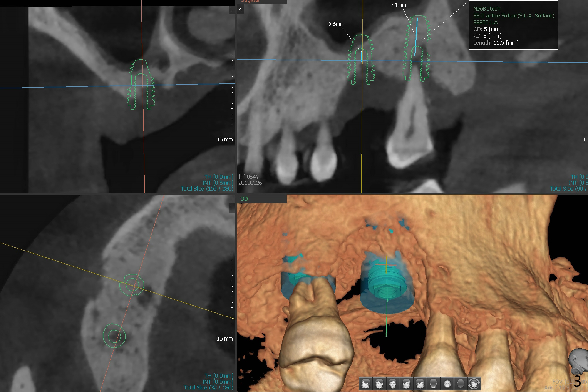The width and height of the screenshot is (588, 392).
Task: Click the 3.6mm measurement label
Action: [x=336, y=24]
